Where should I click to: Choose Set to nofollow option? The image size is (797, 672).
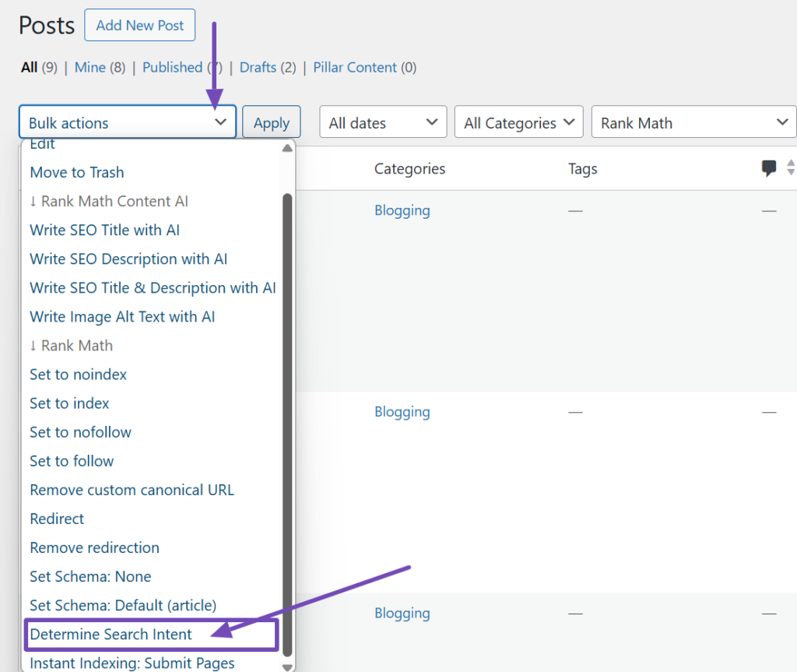pos(80,432)
